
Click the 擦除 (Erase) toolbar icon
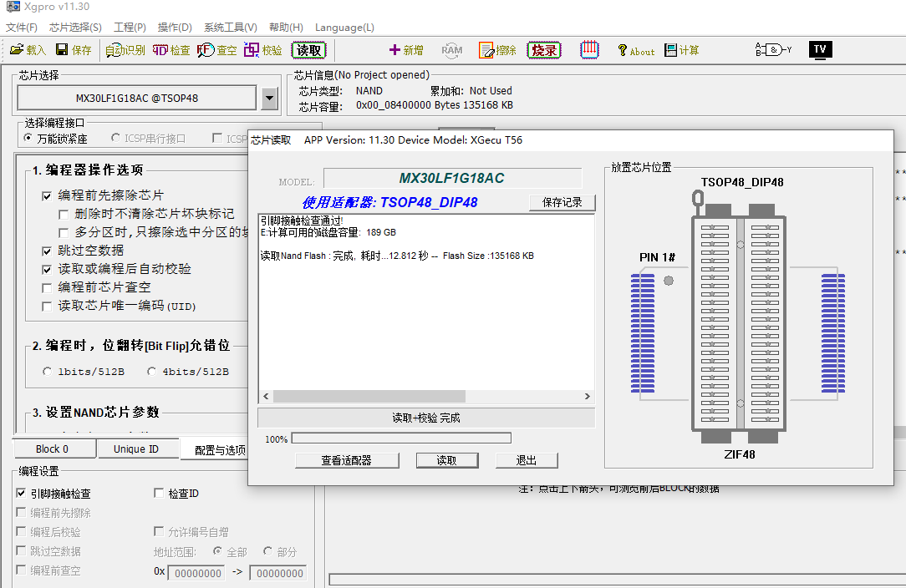487,50
